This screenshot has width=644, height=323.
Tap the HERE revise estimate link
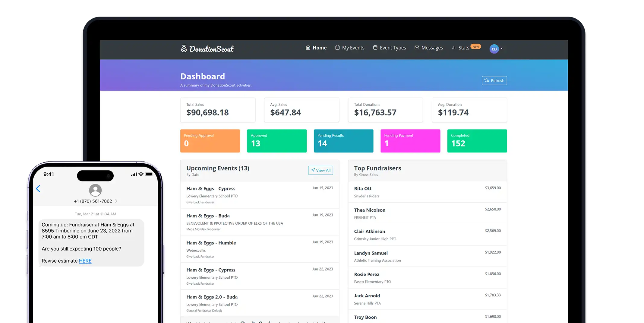pos(85,261)
